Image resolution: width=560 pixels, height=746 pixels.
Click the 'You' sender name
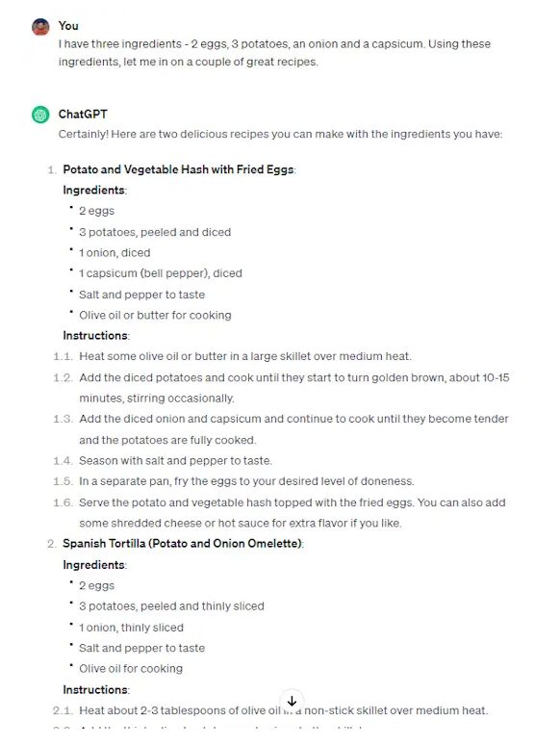pos(68,26)
